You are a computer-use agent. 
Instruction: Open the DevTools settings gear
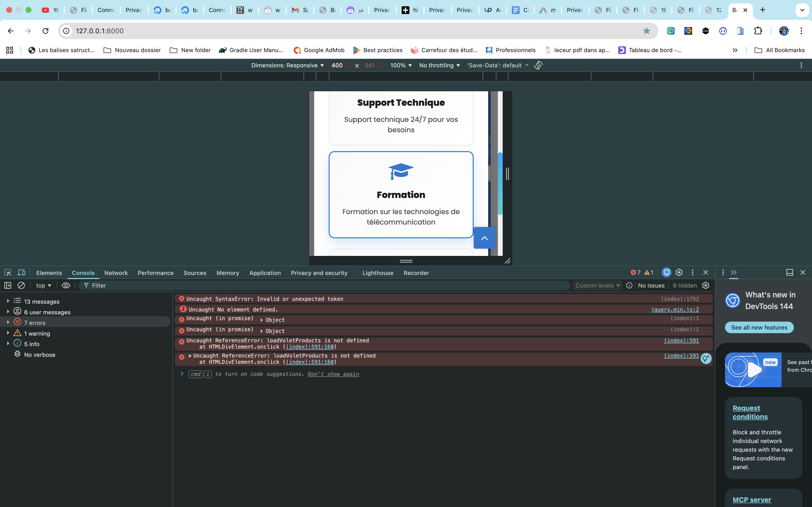coord(679,273)
